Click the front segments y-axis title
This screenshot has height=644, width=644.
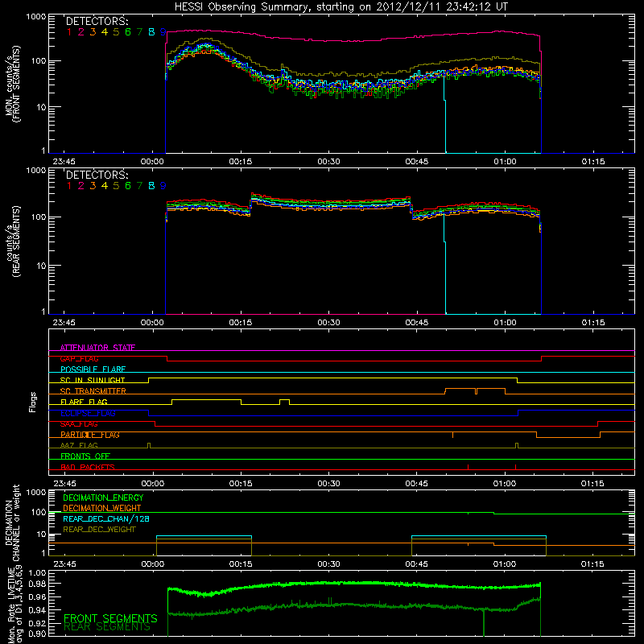(x=12, y=85)
